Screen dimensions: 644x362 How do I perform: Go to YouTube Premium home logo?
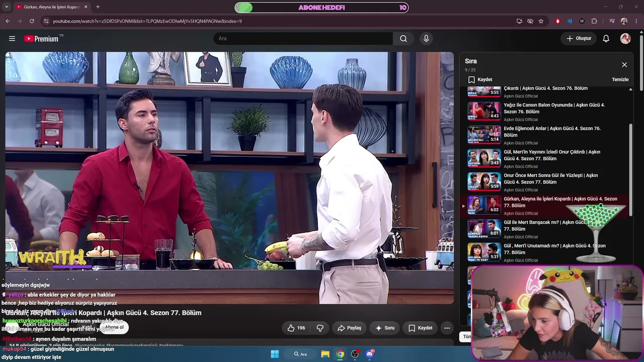[x=41, y=39]
